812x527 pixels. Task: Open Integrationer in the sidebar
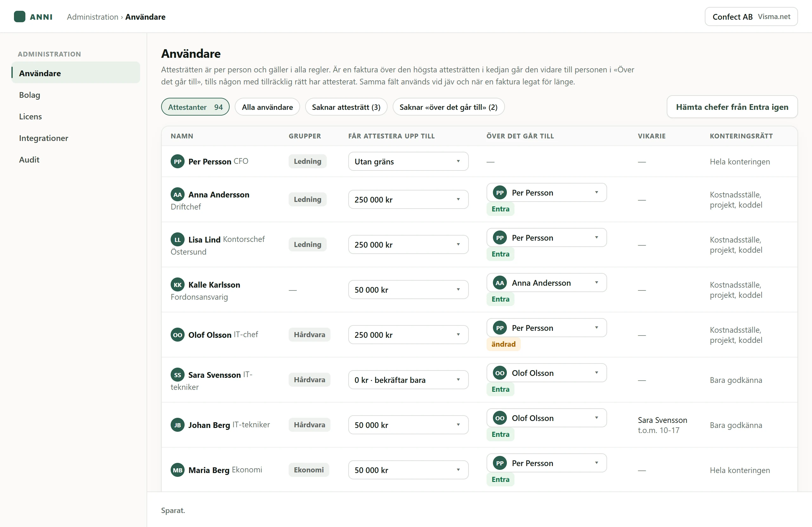click(76, 138)
